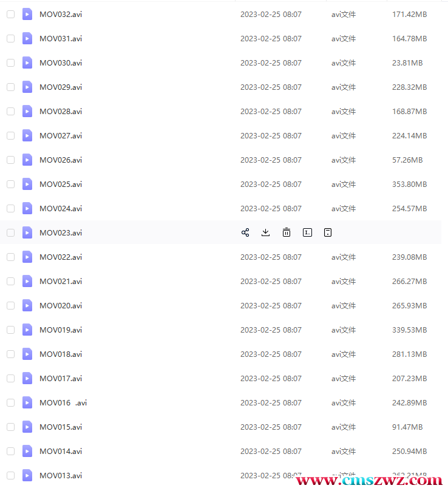Click the share icon for MOV023.avi
Image resolution: width=448 pixels, height=491 pixels.
(245, 232)
